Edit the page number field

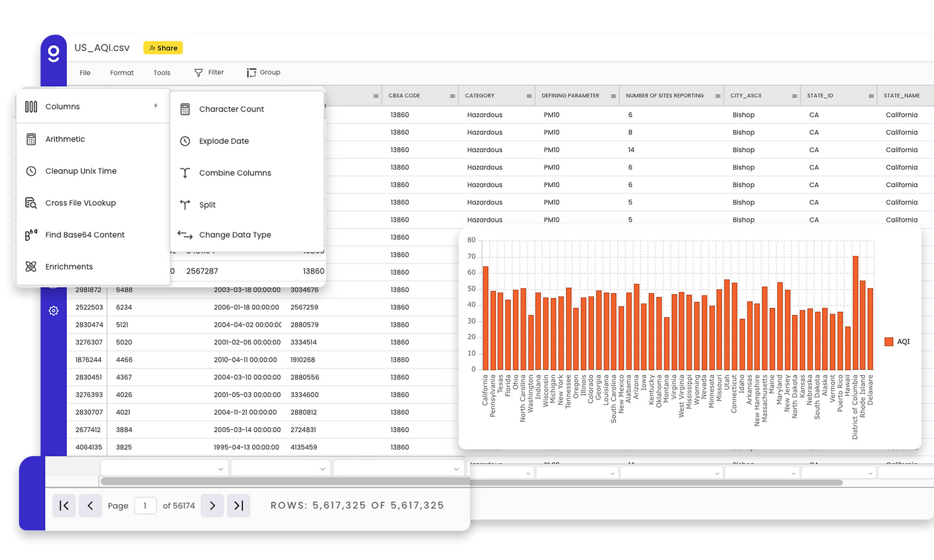(x=146, y=505)
